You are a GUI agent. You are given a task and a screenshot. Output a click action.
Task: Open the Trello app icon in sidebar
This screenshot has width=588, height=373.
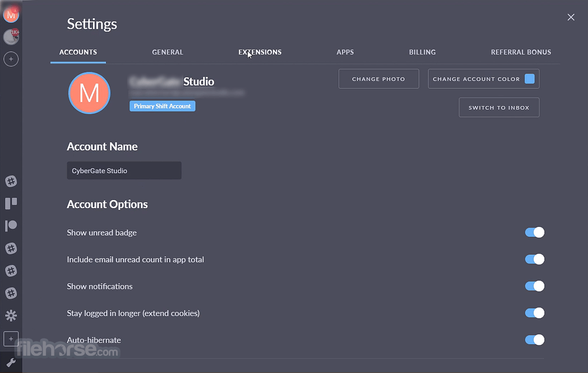[x=11, y=203]
